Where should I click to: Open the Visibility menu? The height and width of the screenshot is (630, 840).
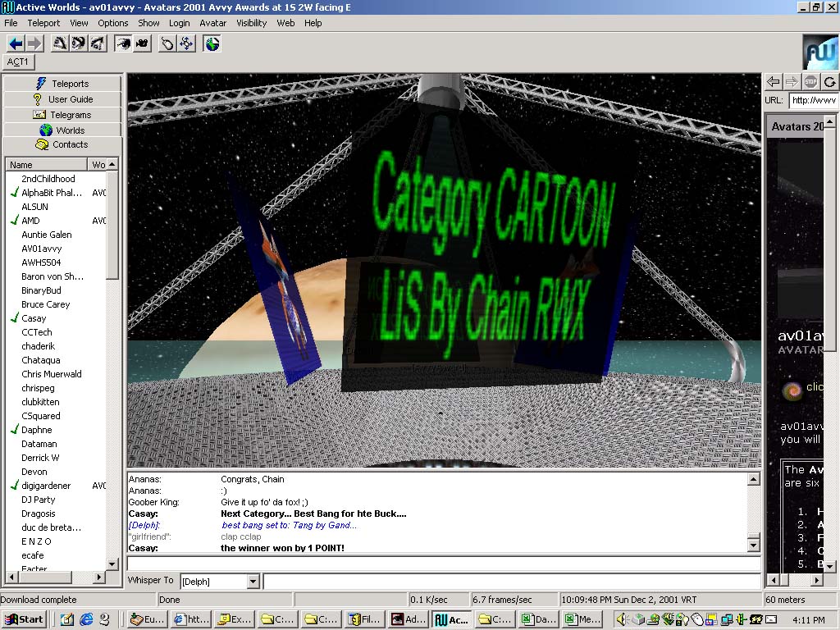252,23
